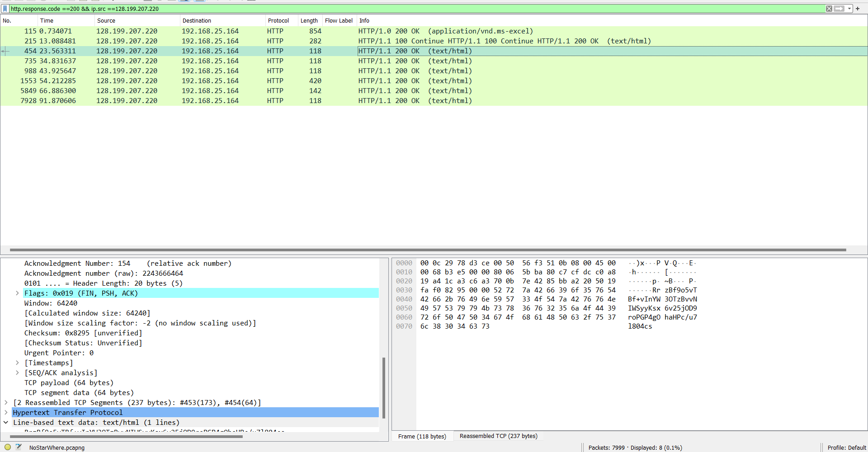The height and width of the screenshot is (452, 868).
Task: Sort packets by the Protocol column header
Action: coord(278,21)
